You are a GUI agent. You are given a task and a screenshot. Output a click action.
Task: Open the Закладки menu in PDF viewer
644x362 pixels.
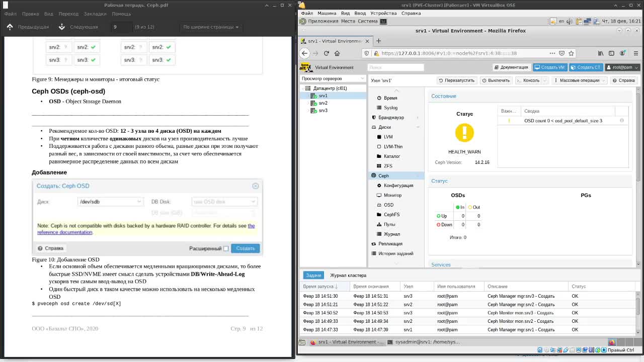point(95,14)
